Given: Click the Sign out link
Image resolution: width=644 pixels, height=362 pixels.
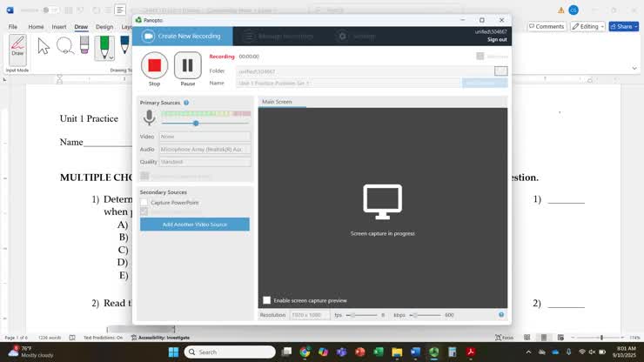Looking at the screenshot, I should pyautogui.click(x=496, y=39).
